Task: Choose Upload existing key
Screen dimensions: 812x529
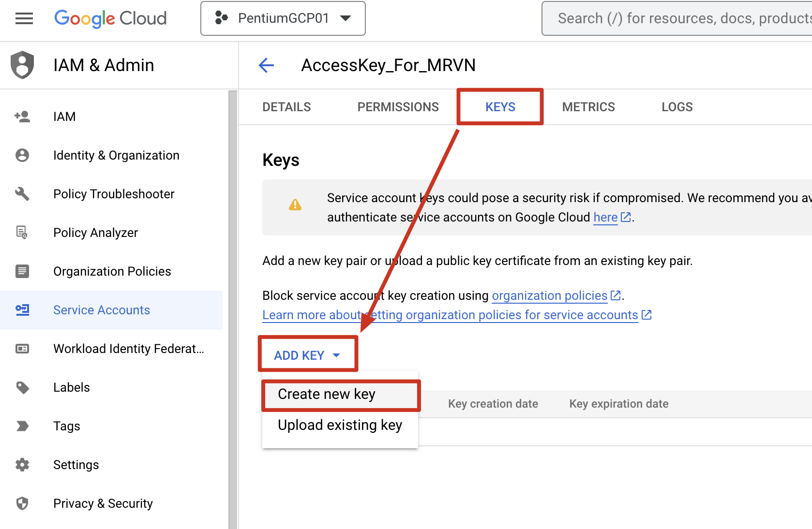Action: point(340,425)
